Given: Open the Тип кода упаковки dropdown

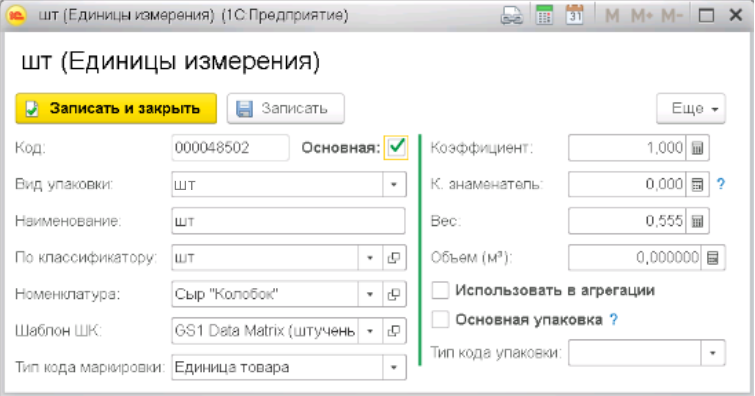Looking at the screenshot, I should coord(713,353).
